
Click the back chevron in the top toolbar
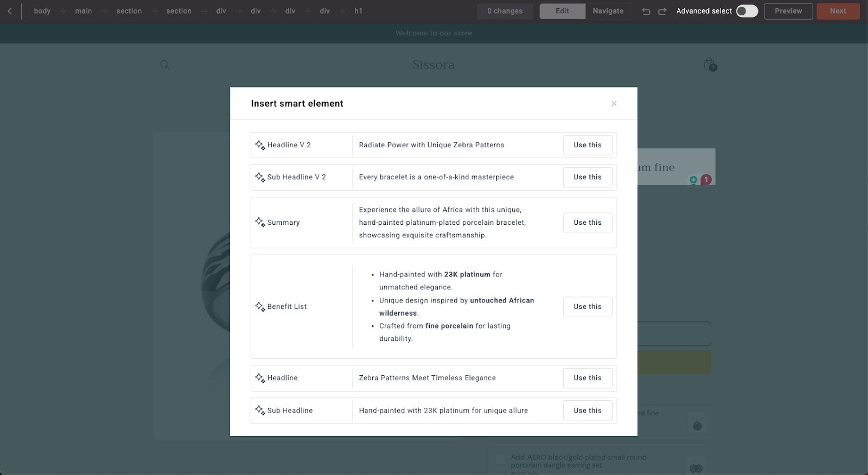click(9, 11)
